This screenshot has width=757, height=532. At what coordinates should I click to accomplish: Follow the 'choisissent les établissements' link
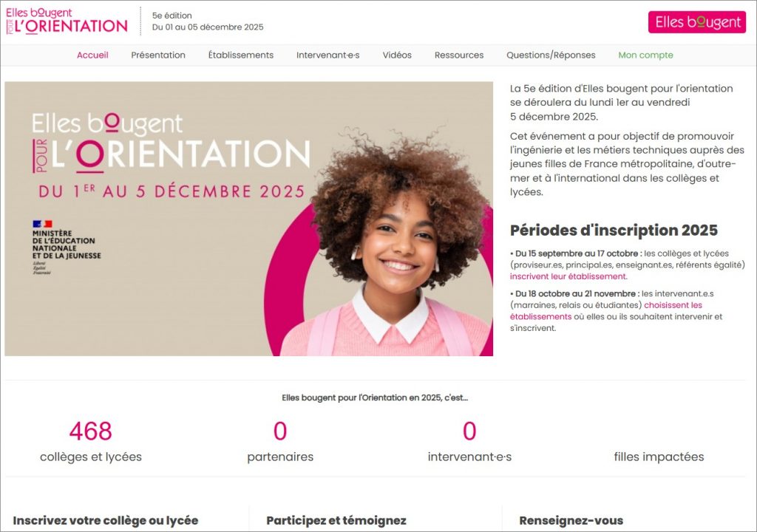pos(673,305)
